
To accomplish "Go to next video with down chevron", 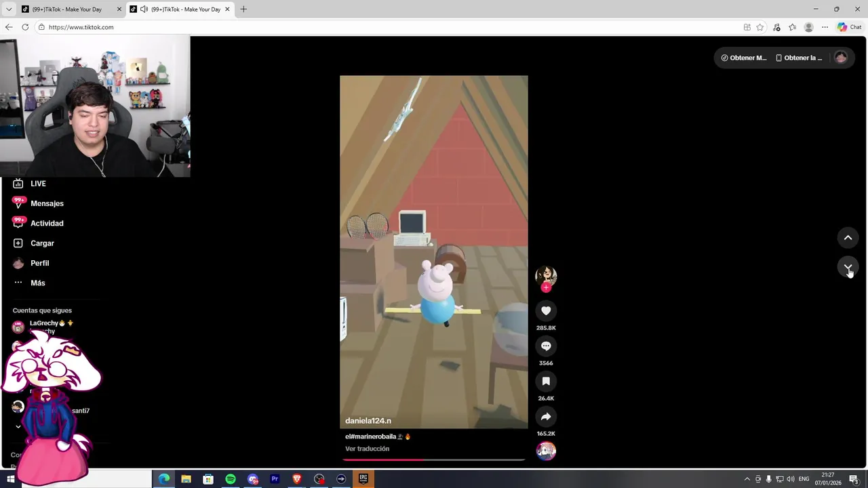I will (x=848, y=267).
